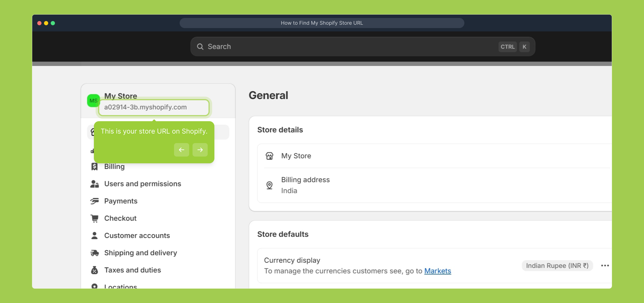Click the Taxes and duties bag icon

pos(94,270)
